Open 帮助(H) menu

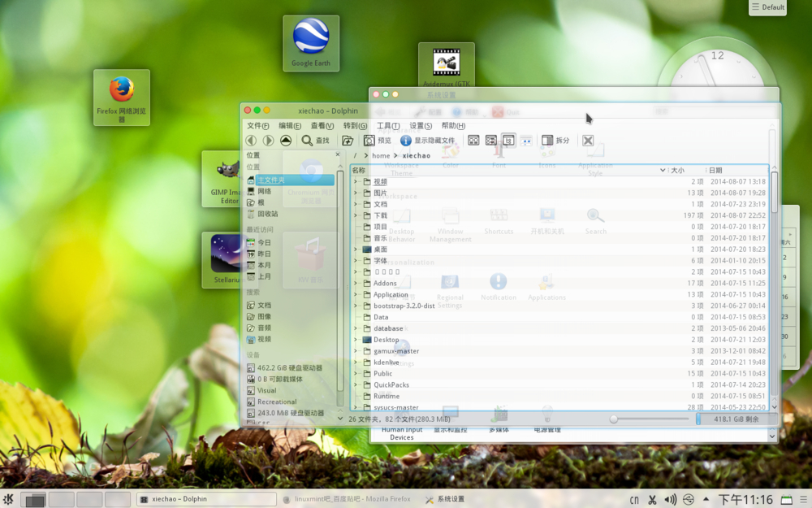pos(453,125)
